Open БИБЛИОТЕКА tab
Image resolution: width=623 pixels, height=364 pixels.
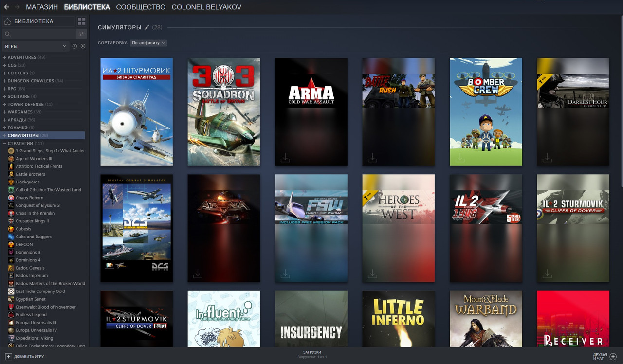[87, 7]
